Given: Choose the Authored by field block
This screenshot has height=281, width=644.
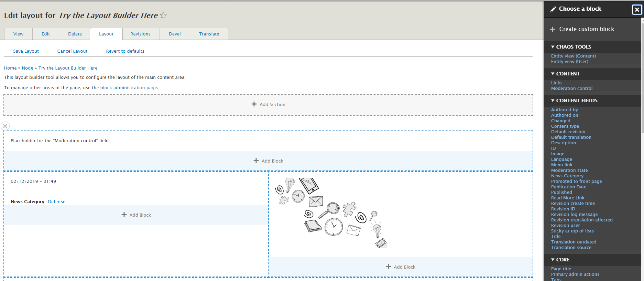Looking at the screenshot, I should click(x=565, y=110).
